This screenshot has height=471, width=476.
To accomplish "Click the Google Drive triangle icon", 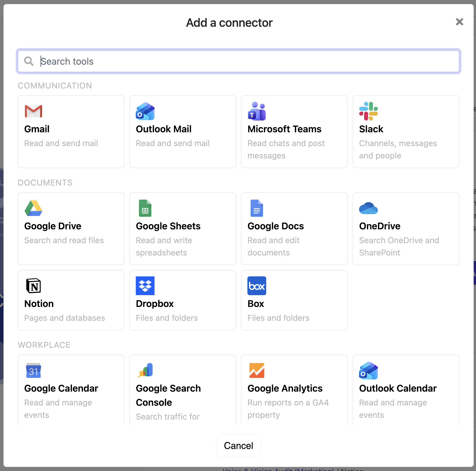I will click(x=33, y=208).
